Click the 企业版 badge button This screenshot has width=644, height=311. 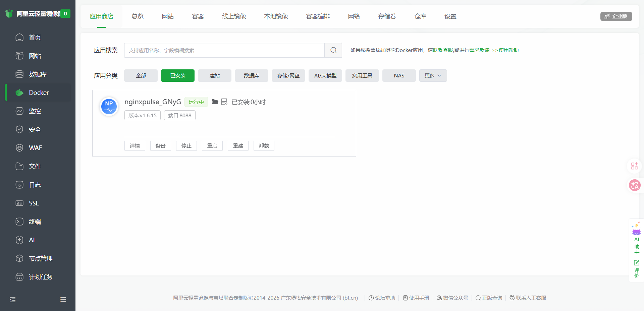(616, 16)
